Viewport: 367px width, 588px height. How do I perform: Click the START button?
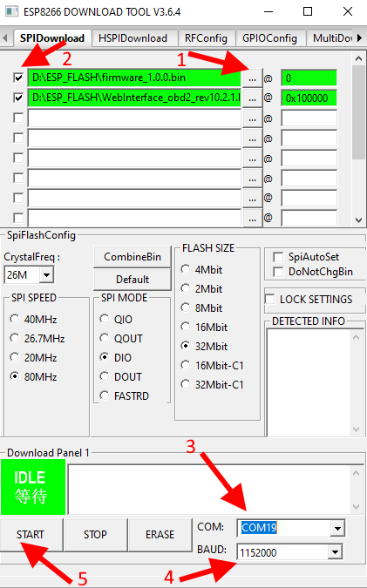[31, 534]
